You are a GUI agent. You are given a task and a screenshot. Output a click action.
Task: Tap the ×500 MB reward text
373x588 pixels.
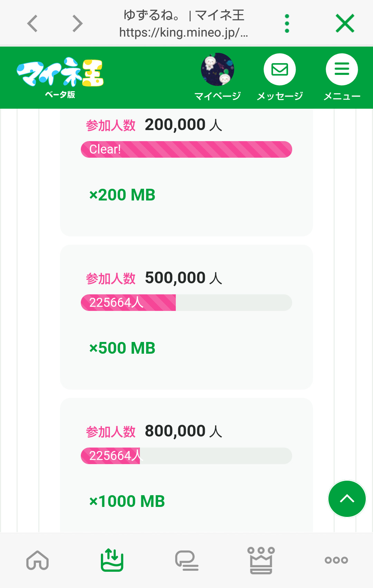(x=122, y=348)
